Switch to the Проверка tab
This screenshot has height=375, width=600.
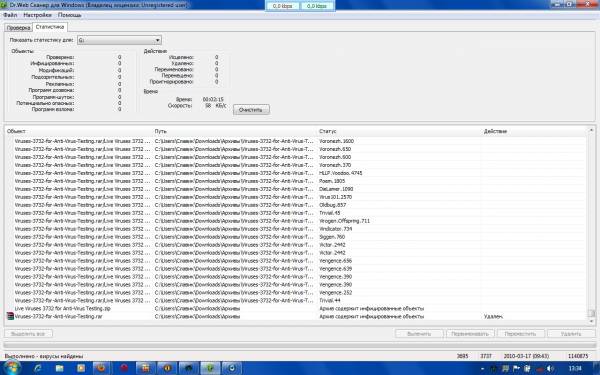18,28
